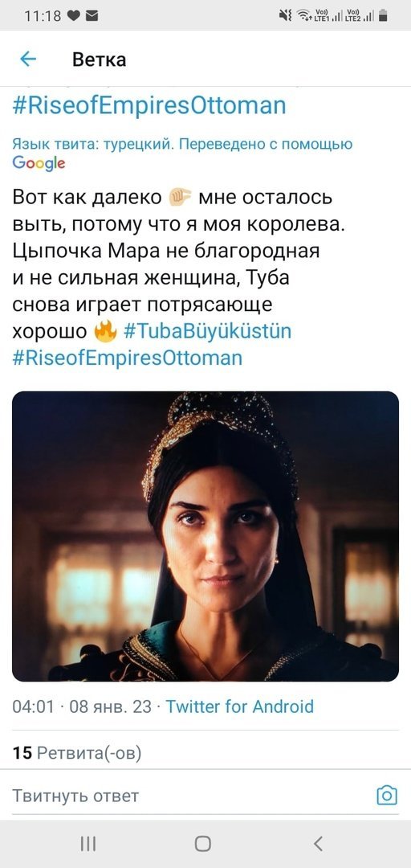Open camera icon in reply bar
This screenshot has width=411, height=868.
[x=387, y=796]
